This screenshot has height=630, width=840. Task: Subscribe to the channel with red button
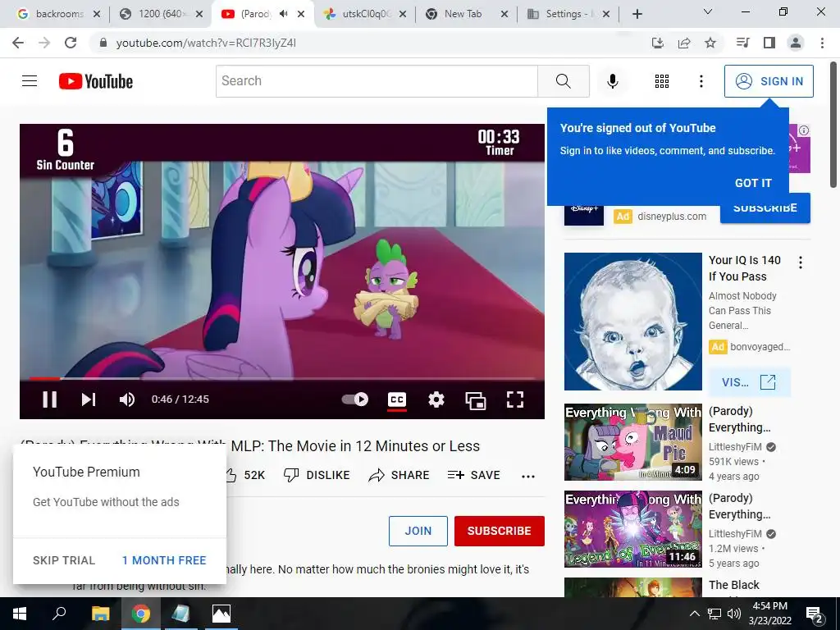[500, 531]
